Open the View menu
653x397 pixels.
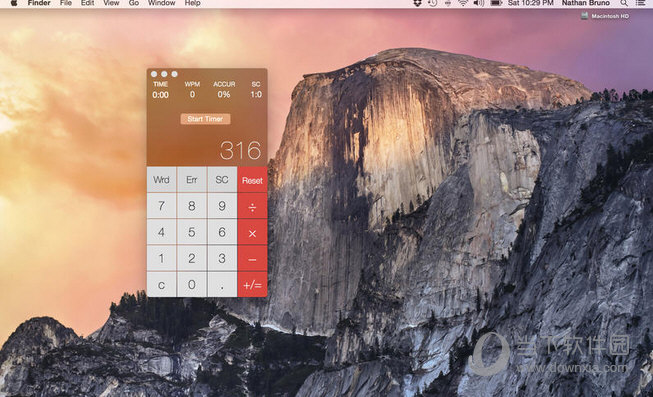[x=111, y=3]
